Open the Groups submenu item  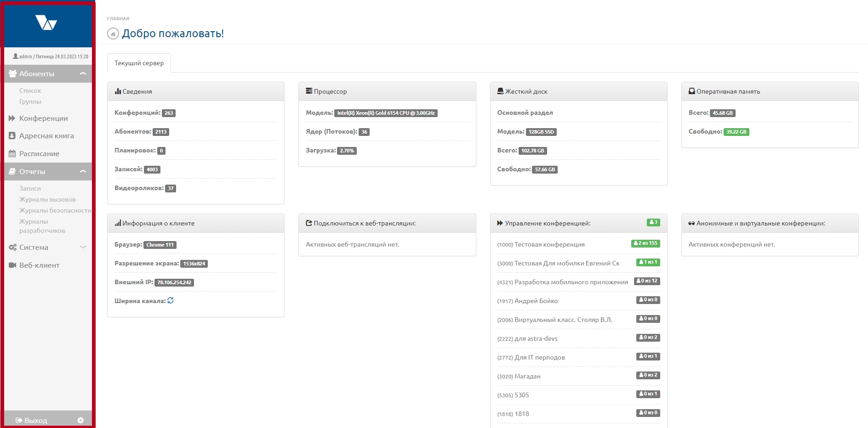tap(30, 101)
